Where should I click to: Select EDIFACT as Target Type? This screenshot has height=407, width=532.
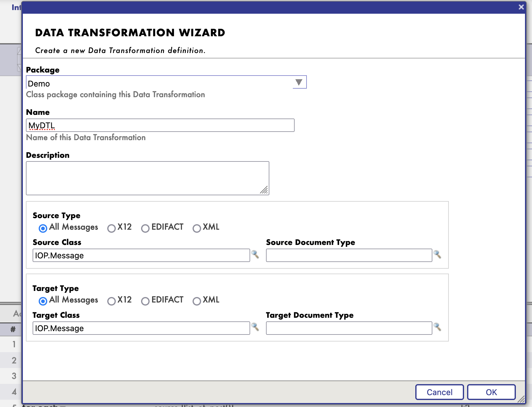click(145, 301)
